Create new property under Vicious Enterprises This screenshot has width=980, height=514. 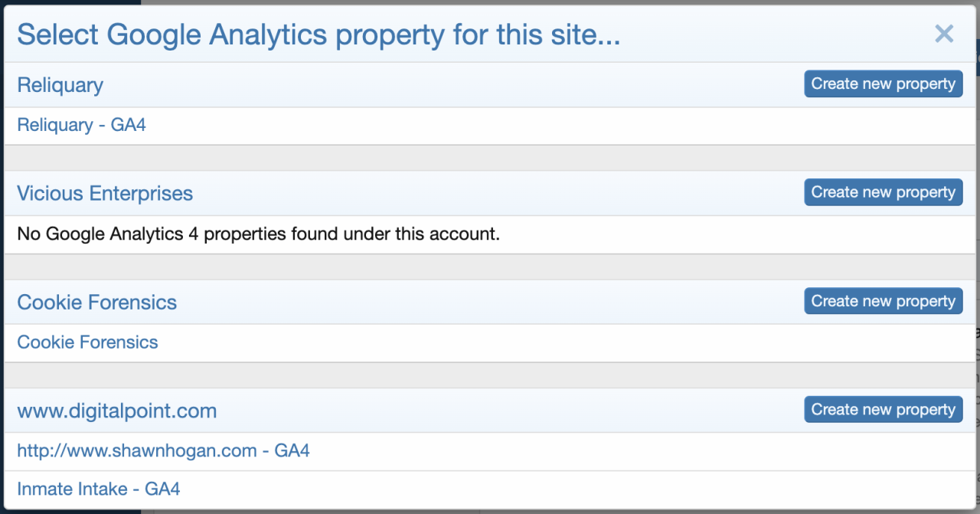click(x=883, y=192)
